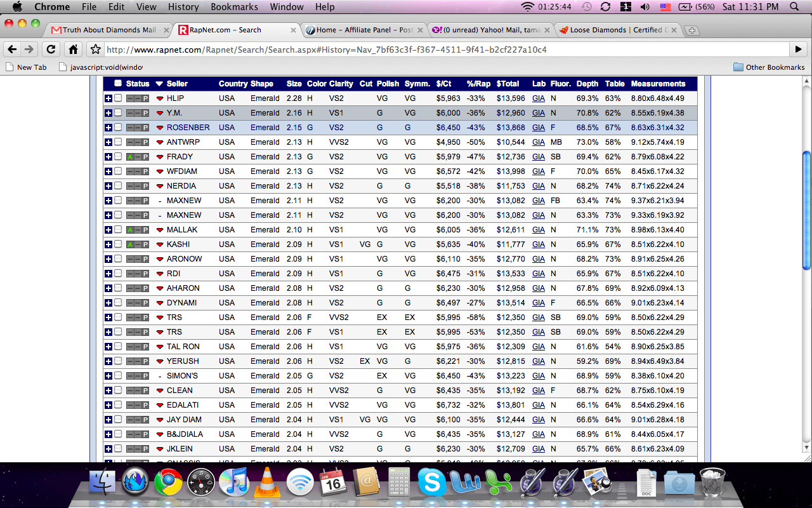
Task: Switch to the Loose Diamonds tab
Action: 619,30
